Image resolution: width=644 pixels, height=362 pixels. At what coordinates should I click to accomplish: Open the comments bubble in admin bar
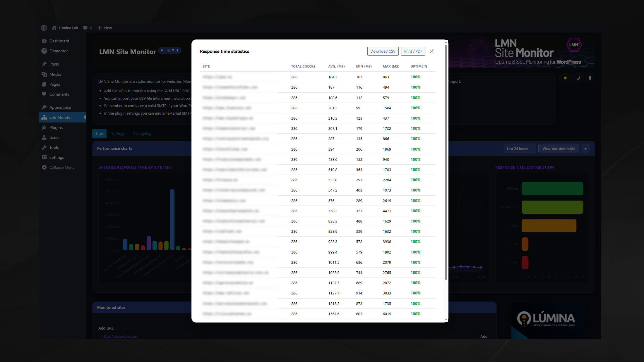click(x=85, y=28)
